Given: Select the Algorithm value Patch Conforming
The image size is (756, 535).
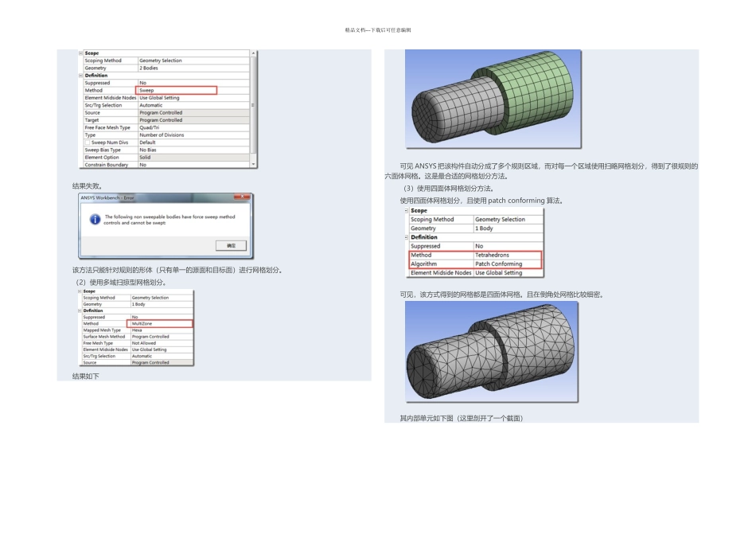Looking at the screenshot, I should 498,264.
